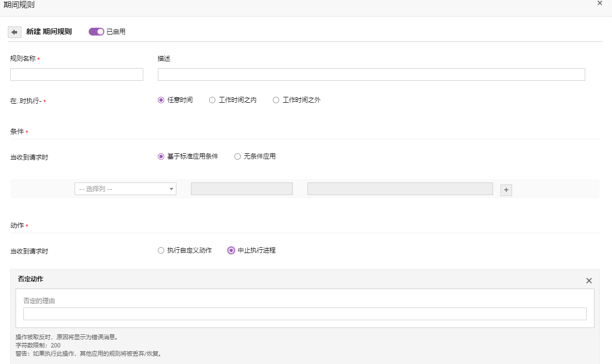612x364 pixels.
Task: Click the wide condition value field
Action: click(x=400, y=189)
